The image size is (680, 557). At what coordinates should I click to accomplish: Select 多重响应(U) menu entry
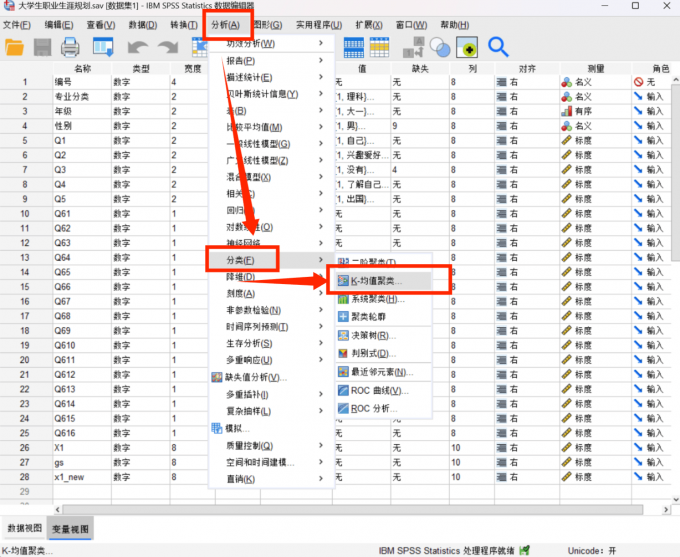click(249, 360)
